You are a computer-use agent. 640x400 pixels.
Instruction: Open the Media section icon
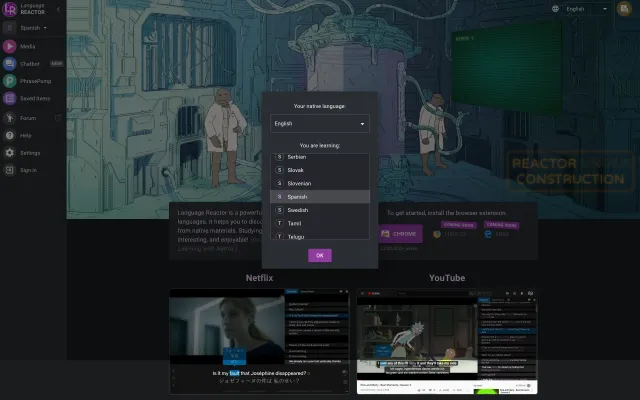coord(9,46)
